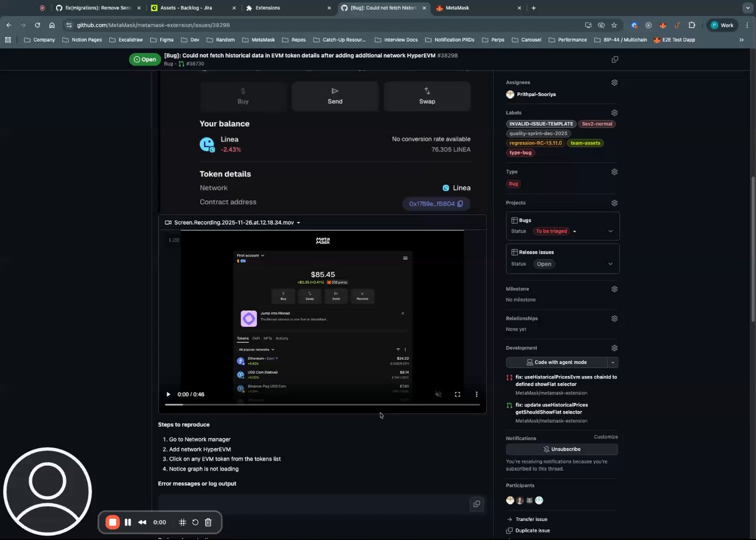
Task: Click Prithpal-Sooriya assignee name
Action: (536, 94)
